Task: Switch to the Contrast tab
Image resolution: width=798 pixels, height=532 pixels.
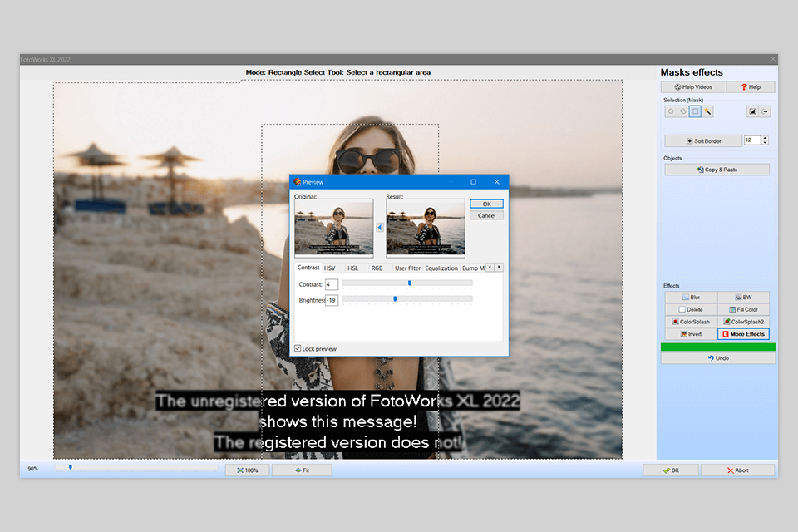Action: pos(308,268)
